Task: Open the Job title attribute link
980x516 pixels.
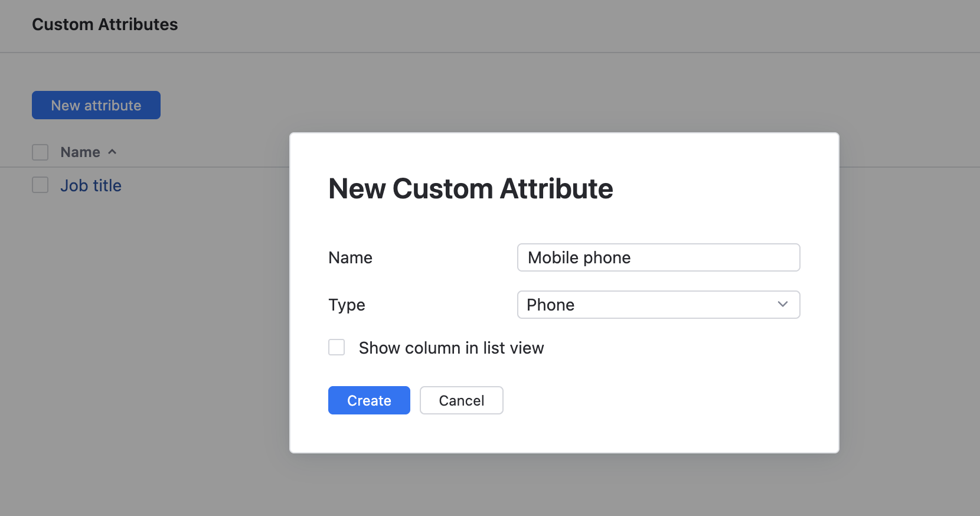Action: (91, 185)
